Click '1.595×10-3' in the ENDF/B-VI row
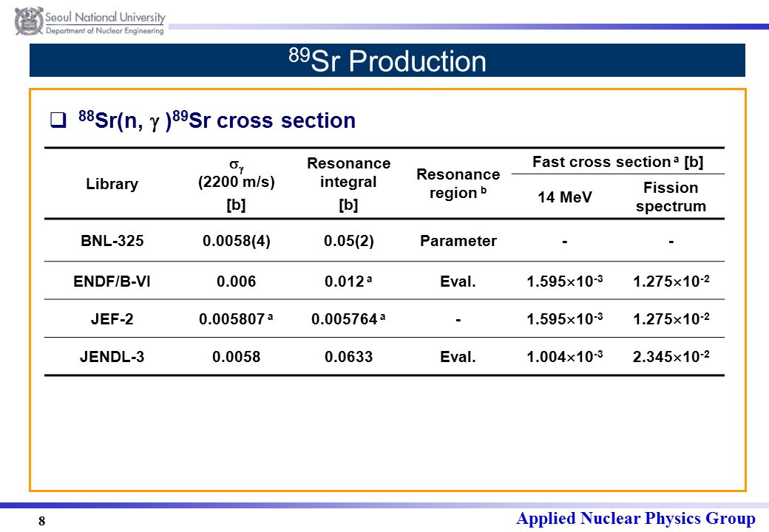The height and width of the screenshot is (532, 769). 564,282
